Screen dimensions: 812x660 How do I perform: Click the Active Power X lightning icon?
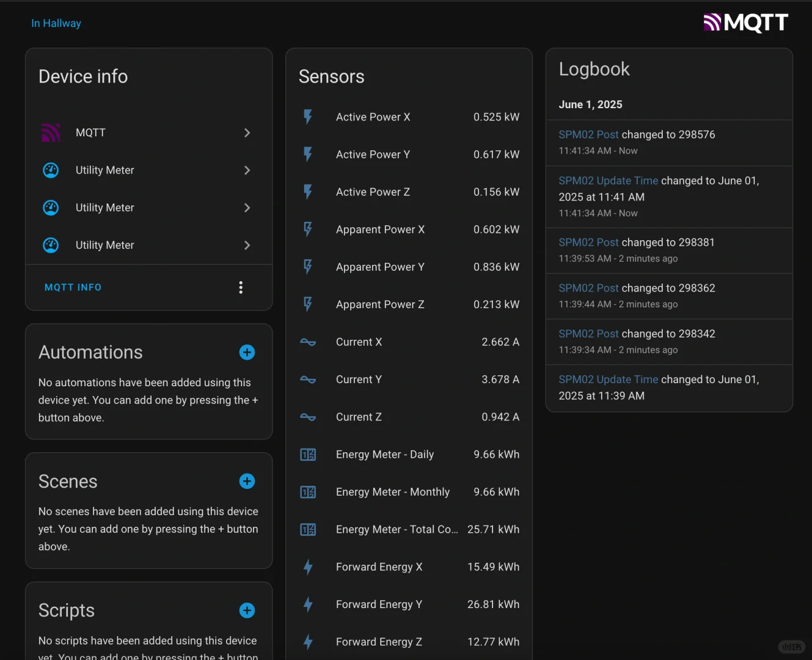[308, 117]
